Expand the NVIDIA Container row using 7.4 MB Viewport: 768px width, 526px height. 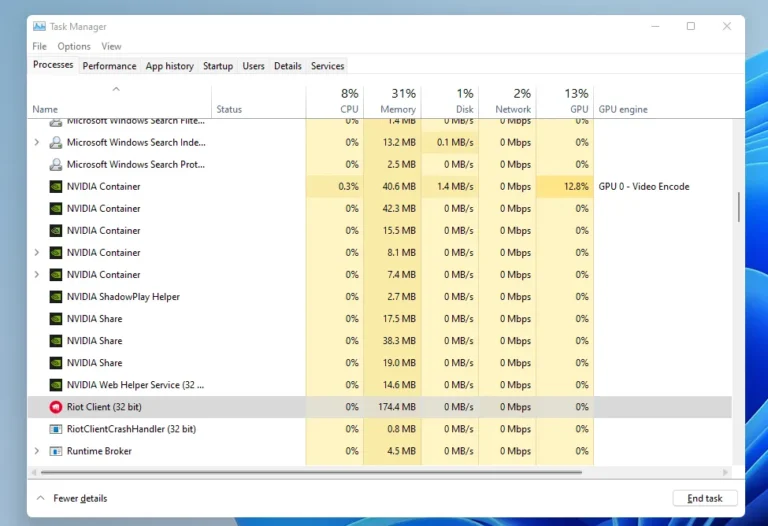(37, 275)
